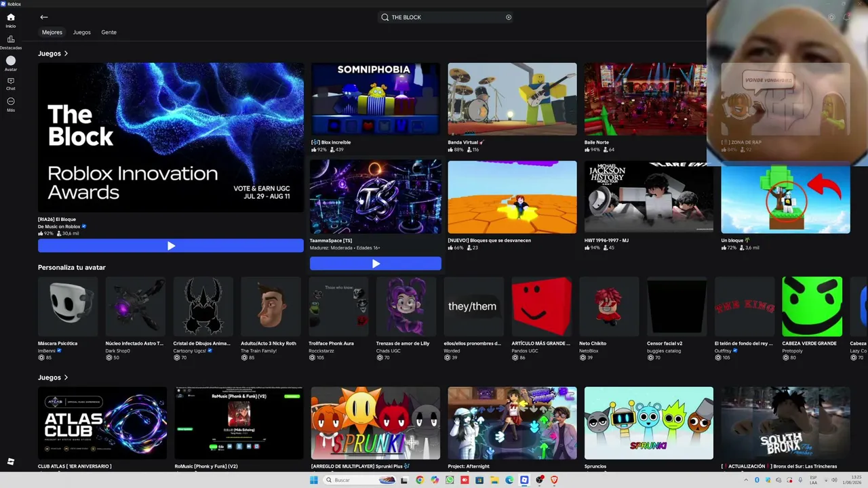Expand the Juegos section above The Block banner
The image size is (868, 488).
pos(53,54)
